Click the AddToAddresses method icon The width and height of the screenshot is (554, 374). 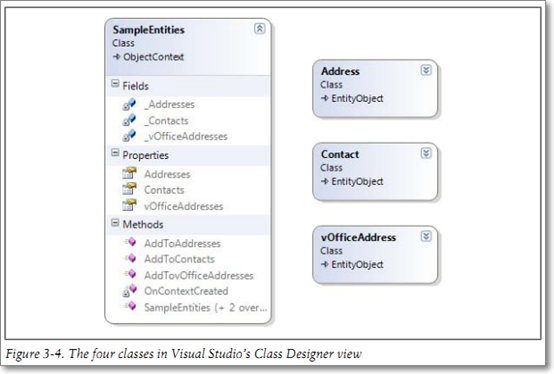pos(130,242)
